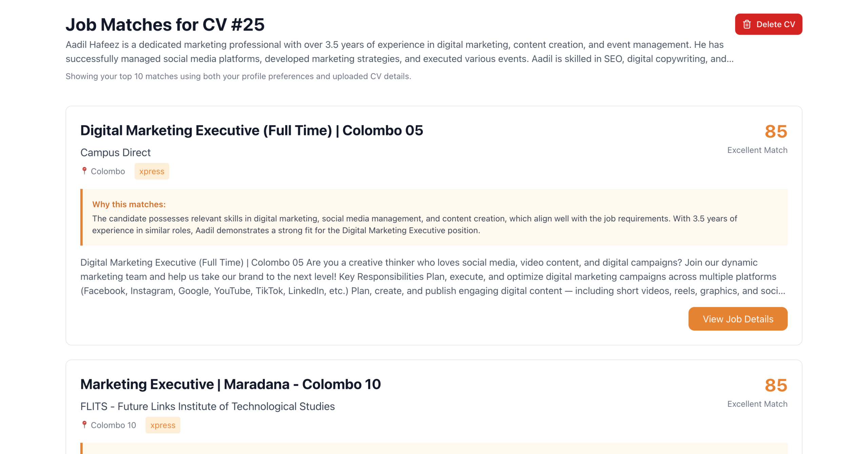Click the Job Matches for CV #25 heading

tap(165, 24)
